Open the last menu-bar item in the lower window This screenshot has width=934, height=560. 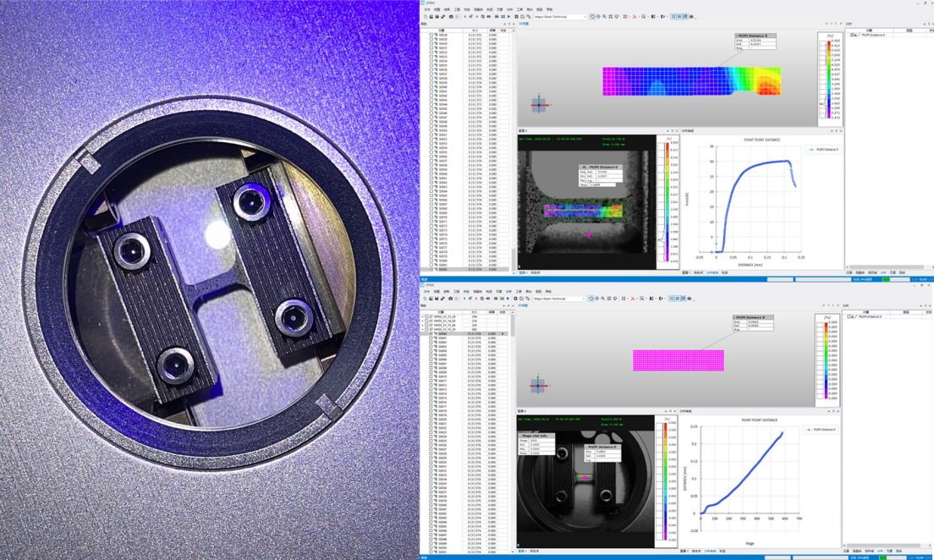click(549, 292)
